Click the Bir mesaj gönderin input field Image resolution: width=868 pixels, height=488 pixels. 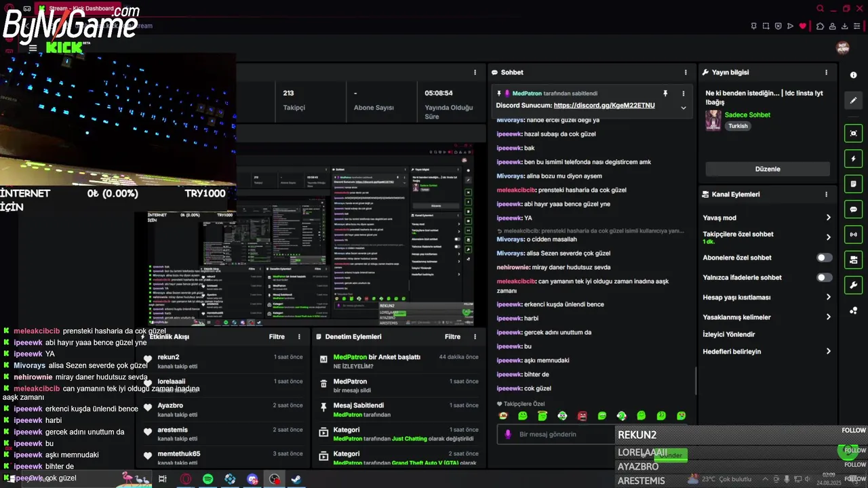click(x=556, y=434)
